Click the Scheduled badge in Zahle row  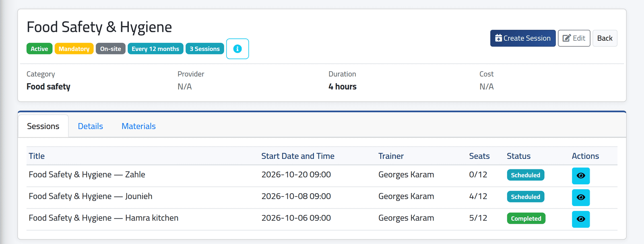[526, 175]
